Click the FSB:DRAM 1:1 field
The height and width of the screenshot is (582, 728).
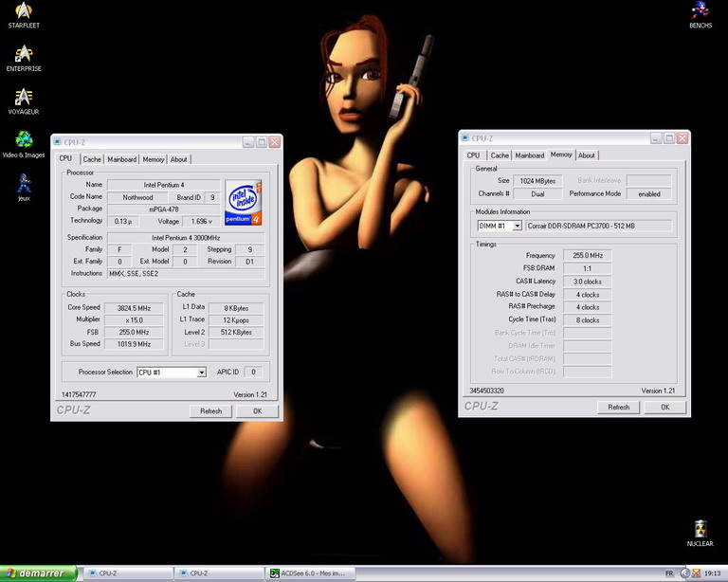588,268
